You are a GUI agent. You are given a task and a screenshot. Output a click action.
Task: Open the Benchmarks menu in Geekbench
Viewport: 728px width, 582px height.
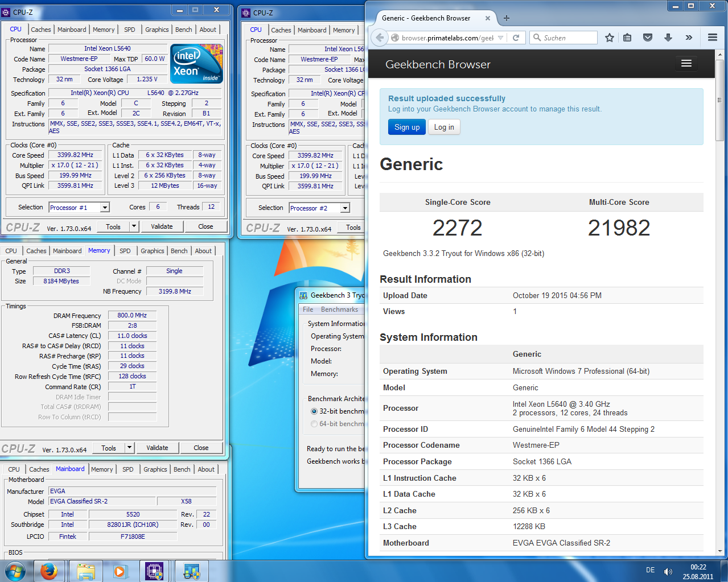pos(339,309)
